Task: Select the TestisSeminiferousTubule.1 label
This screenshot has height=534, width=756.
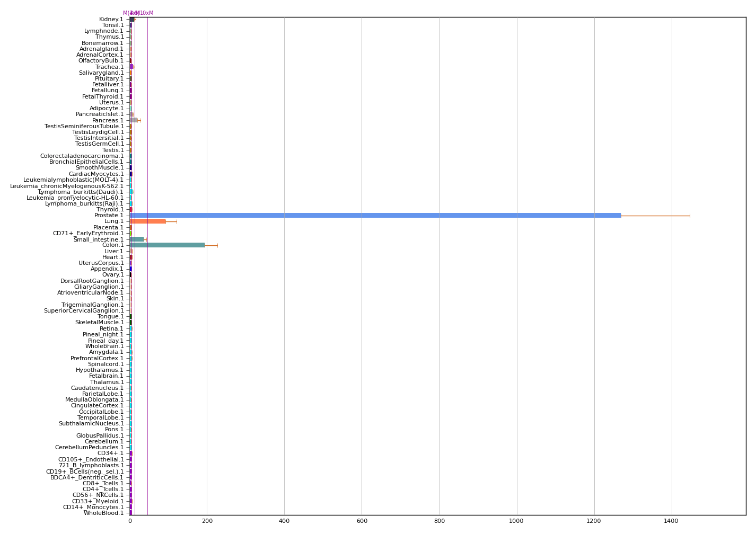Action: click(x=84, y=127)
